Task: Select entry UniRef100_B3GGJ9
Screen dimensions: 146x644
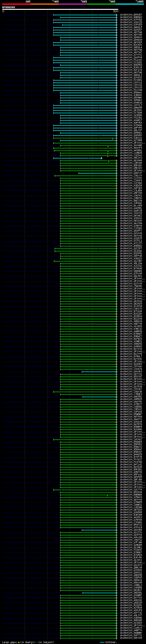Action: (131, 67)
